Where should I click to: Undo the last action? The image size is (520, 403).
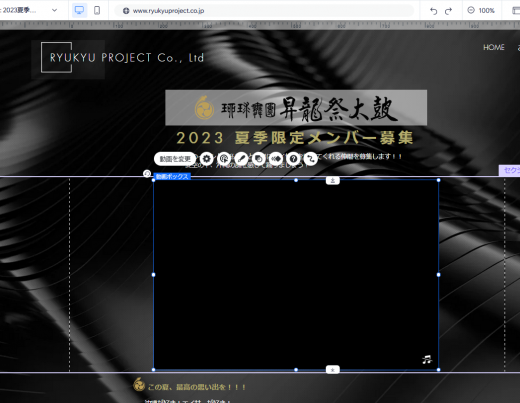tap(433, 11)
